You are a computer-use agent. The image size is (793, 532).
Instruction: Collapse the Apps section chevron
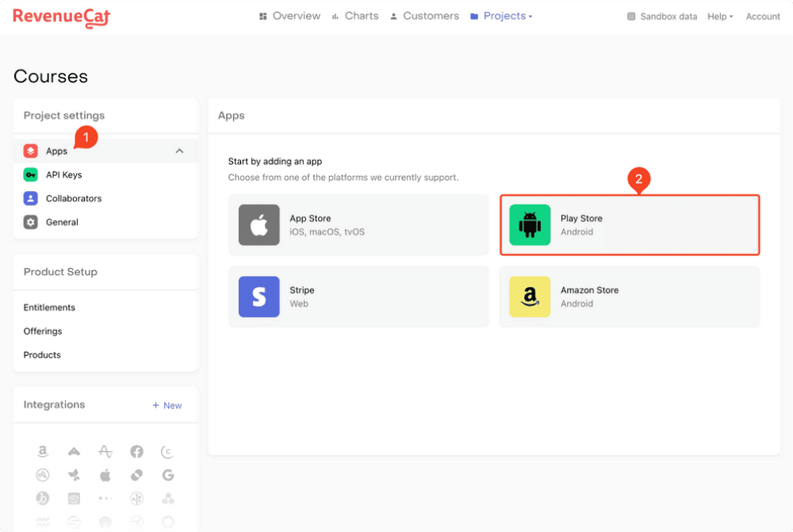179,151
